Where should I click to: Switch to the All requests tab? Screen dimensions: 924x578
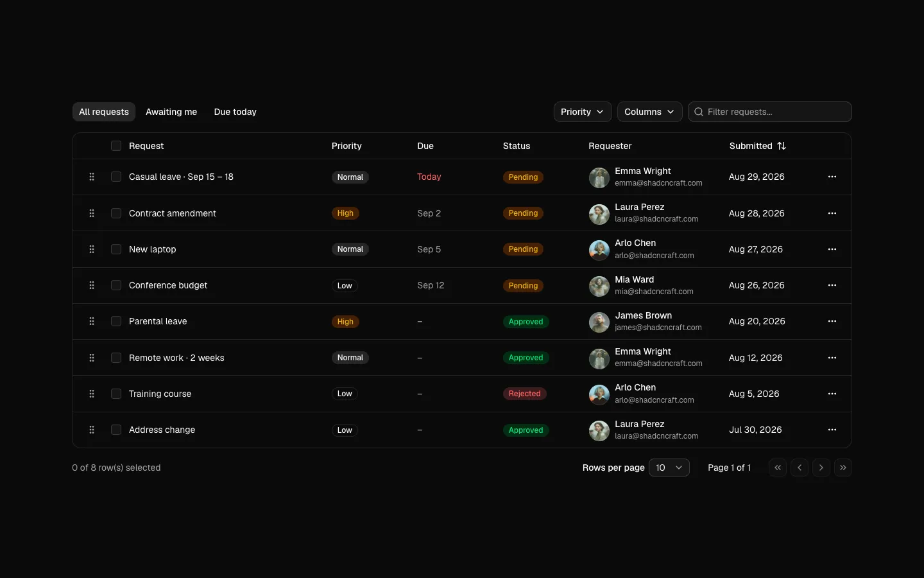click(104, 112)
